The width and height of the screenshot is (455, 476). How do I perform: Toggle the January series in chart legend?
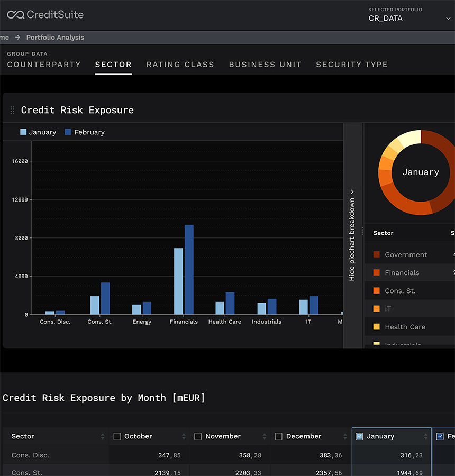pyautogui.click(x=38, y=132)
